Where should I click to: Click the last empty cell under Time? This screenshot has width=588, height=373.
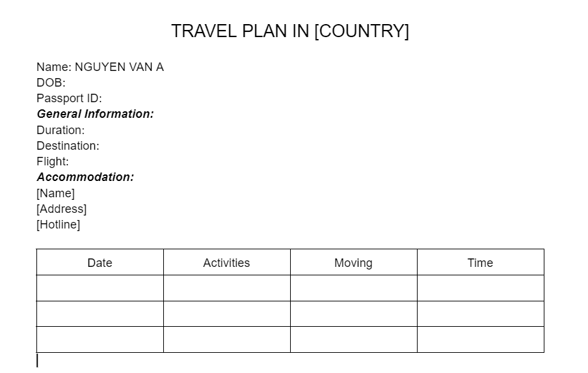pyautogui.click(x=480, y=339)
